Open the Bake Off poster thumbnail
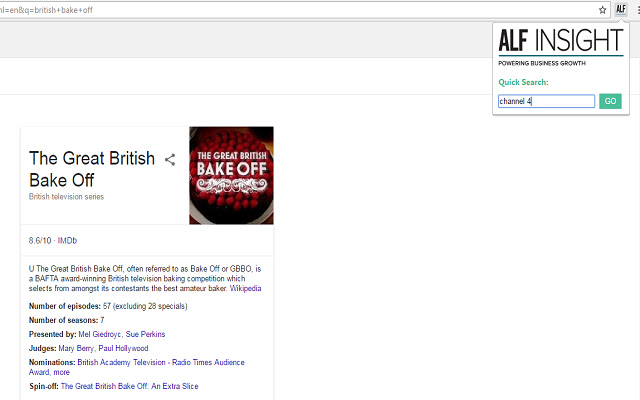640x400 pixels. click(231, 176)
